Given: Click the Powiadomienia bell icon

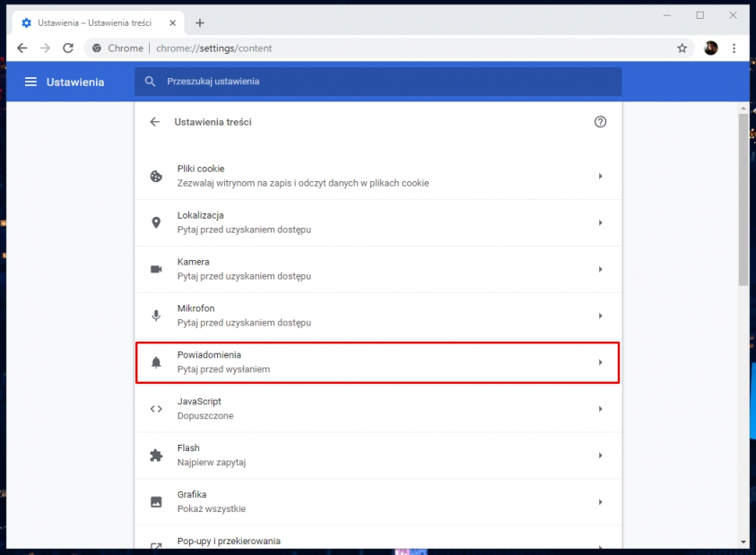Looking at the screenshot, I should 156,362.
